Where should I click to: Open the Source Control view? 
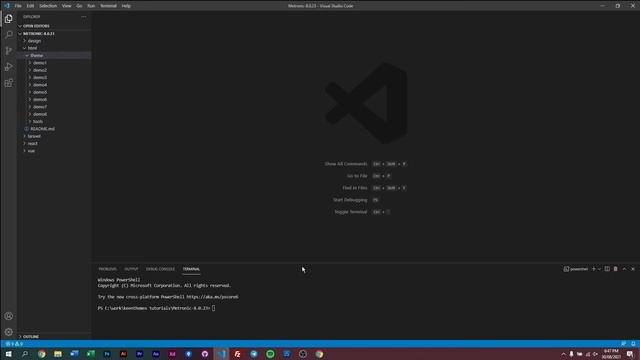coord(9,51)
